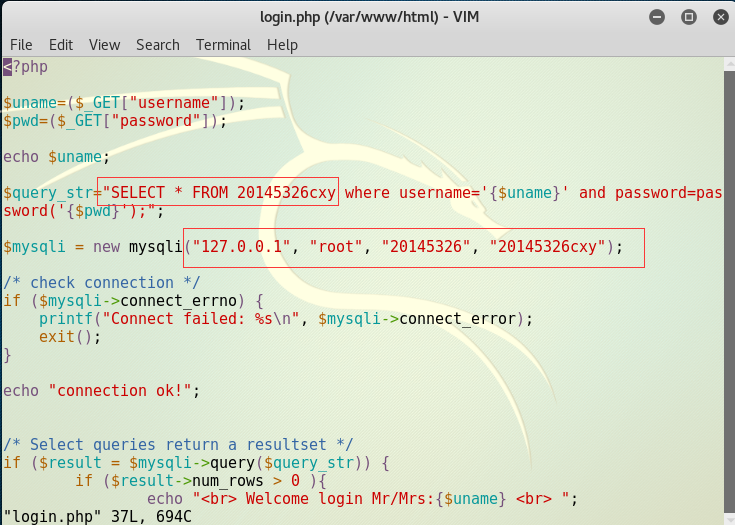Image resolution: width=735 pixels, height=525 pixels.
Task: Click the scrollbar up arrow
Action: pos(729,64)
